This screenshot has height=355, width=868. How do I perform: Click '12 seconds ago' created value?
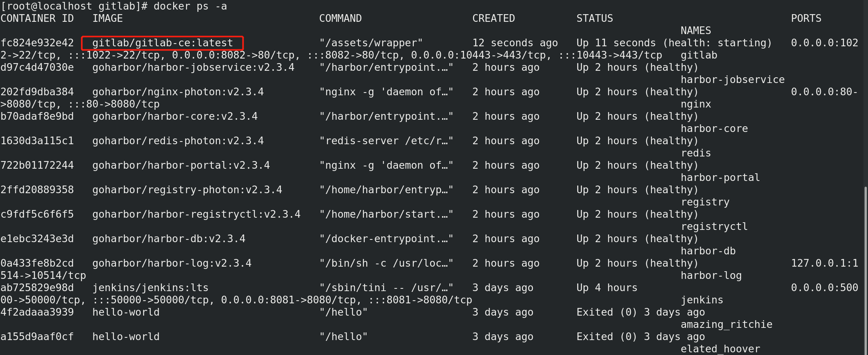coord(515,43)
